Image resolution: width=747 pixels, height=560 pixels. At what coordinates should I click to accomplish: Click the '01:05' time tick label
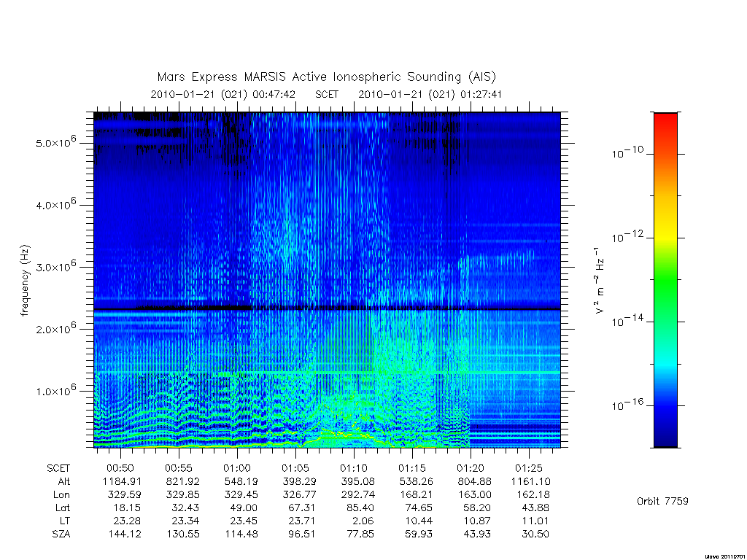coord(295,468)
